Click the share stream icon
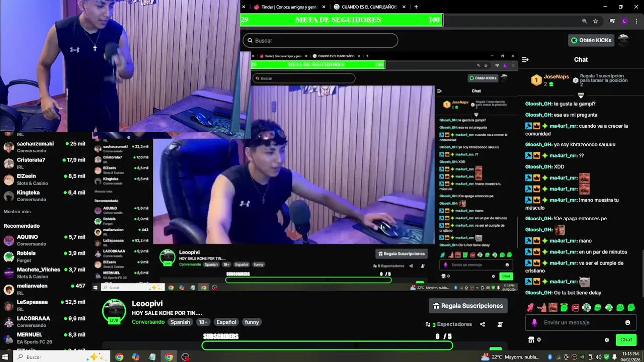The height and width of the screenshot is (362, 644). 482,324
